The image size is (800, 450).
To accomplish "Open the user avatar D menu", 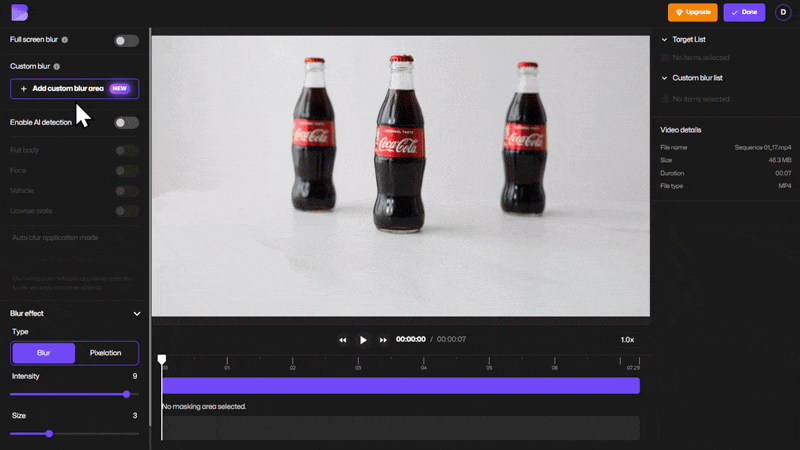I will pos(783,12).
